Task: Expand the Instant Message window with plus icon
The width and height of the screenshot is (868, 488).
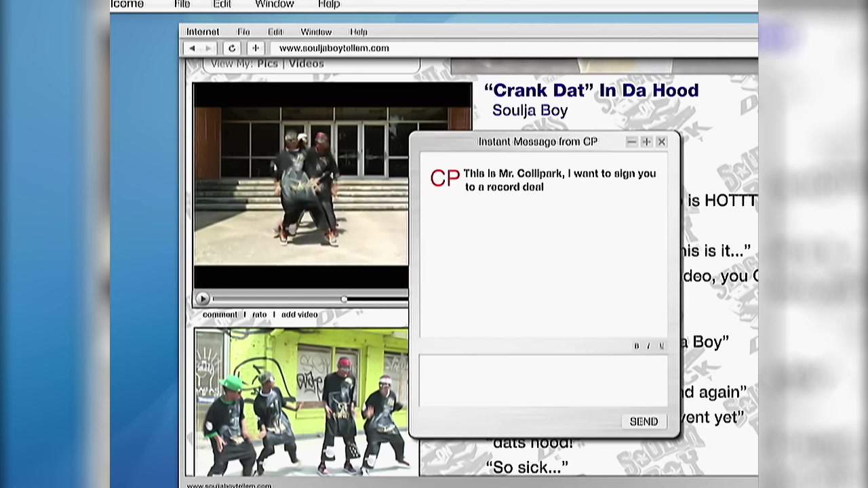Action: pos(646,142)
